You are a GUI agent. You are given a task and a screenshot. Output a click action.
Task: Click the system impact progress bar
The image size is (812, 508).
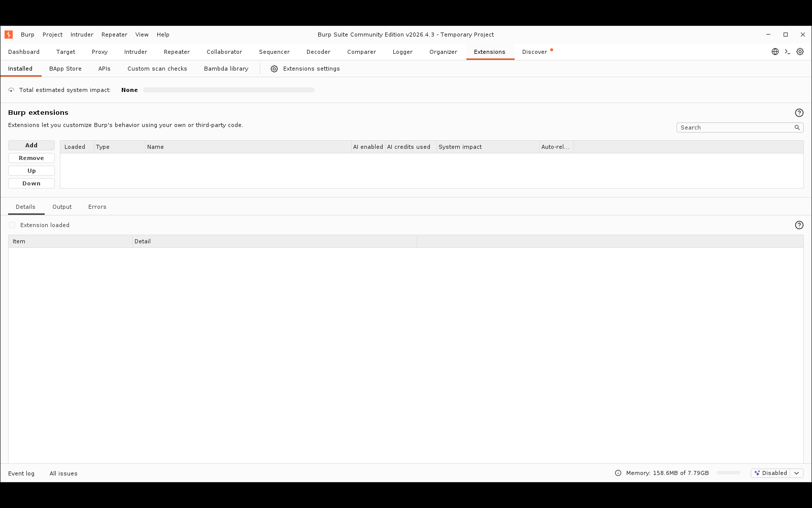(229, 90)
